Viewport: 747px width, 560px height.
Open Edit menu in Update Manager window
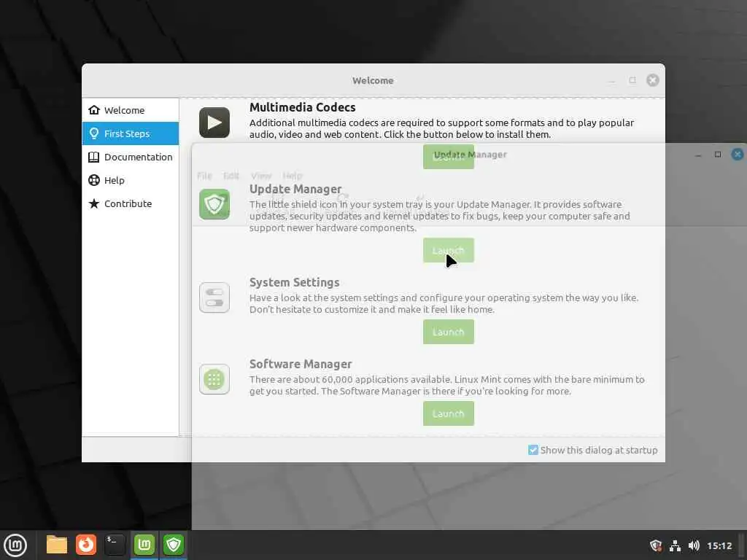(231, 176)
